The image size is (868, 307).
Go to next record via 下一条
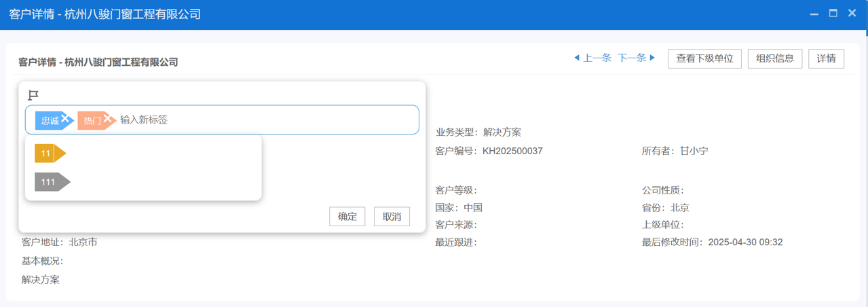(x=636, y=58)
